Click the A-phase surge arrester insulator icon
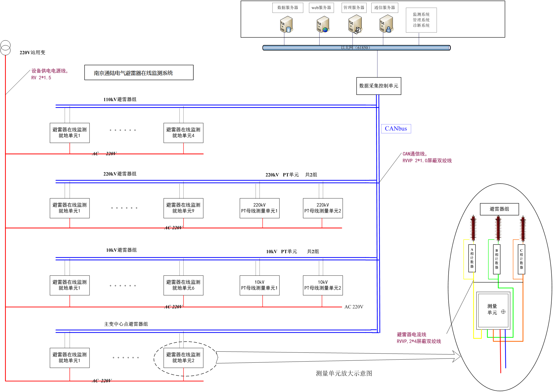Image resolution: width=553 pixels, height=392 pixels. tap(473, 228)
